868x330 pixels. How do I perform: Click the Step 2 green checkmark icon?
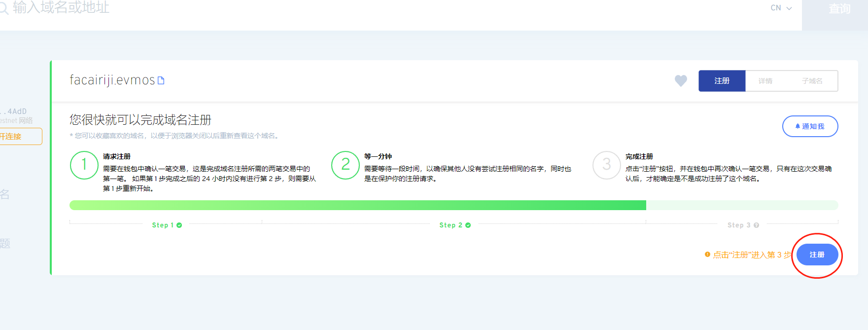pos(468,225)
